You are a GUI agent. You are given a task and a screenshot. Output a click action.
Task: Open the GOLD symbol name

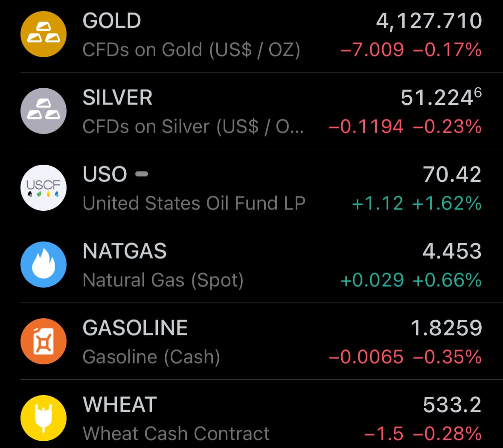[112, 21]
